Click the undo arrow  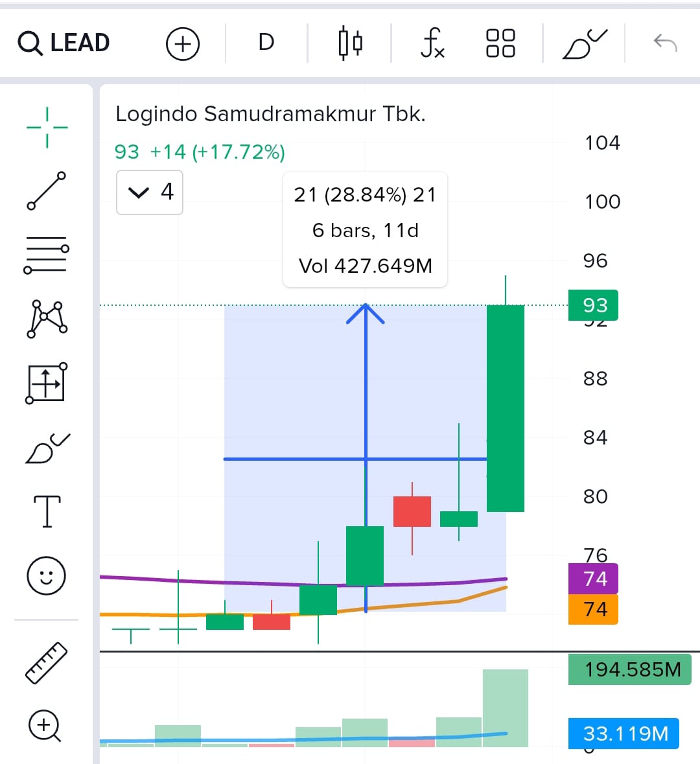[x=666, y=43]
